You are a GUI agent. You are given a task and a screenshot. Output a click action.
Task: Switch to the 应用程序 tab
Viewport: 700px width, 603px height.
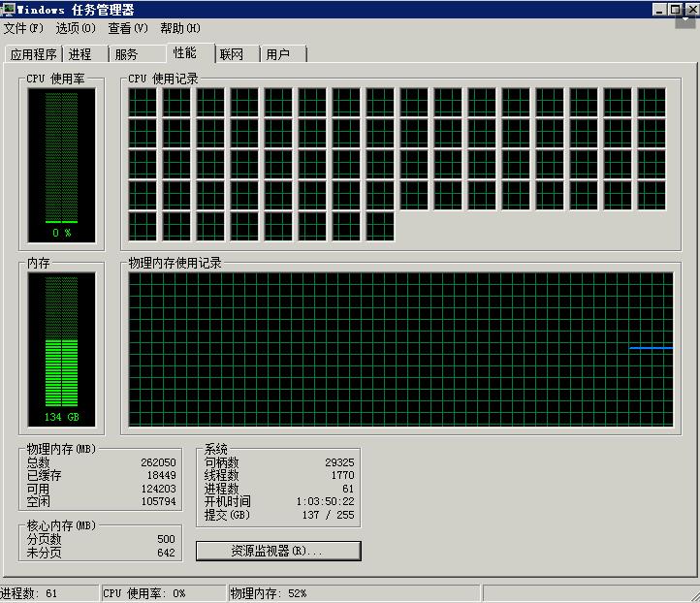34,54
